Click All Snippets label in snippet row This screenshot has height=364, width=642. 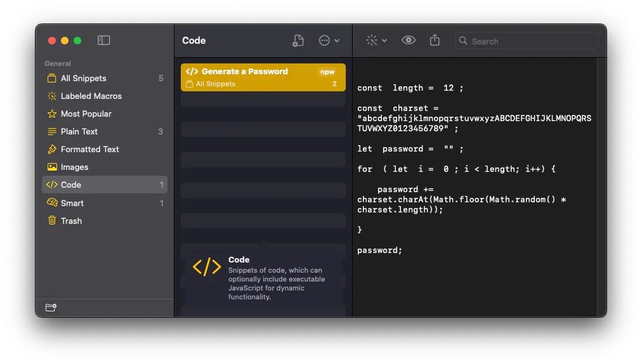click(216, 84)
